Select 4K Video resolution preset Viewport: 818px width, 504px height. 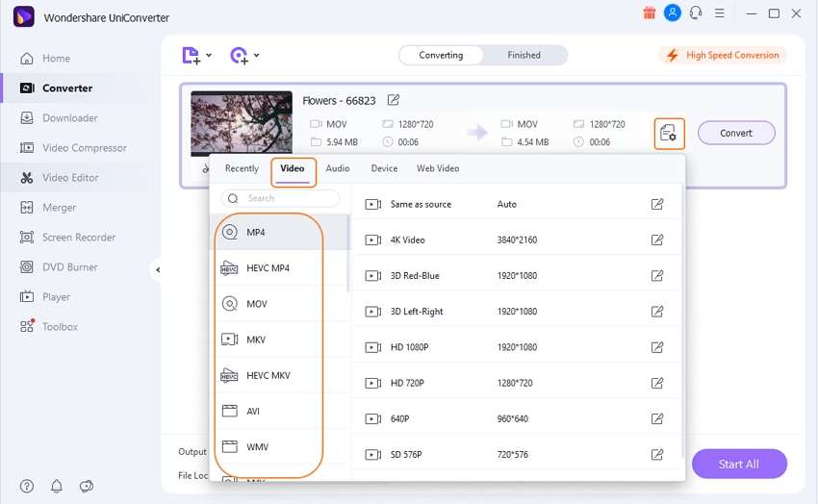[x=517, y=239]
